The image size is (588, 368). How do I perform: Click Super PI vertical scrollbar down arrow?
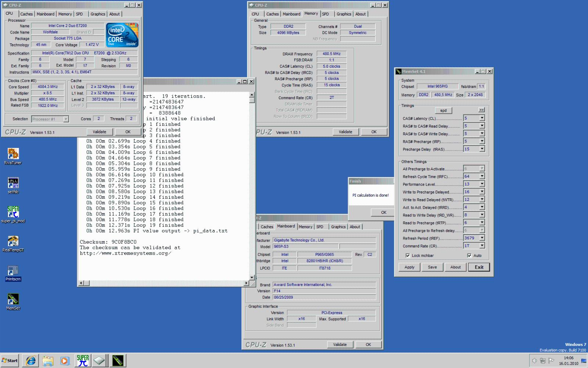[x=252, y=277]
